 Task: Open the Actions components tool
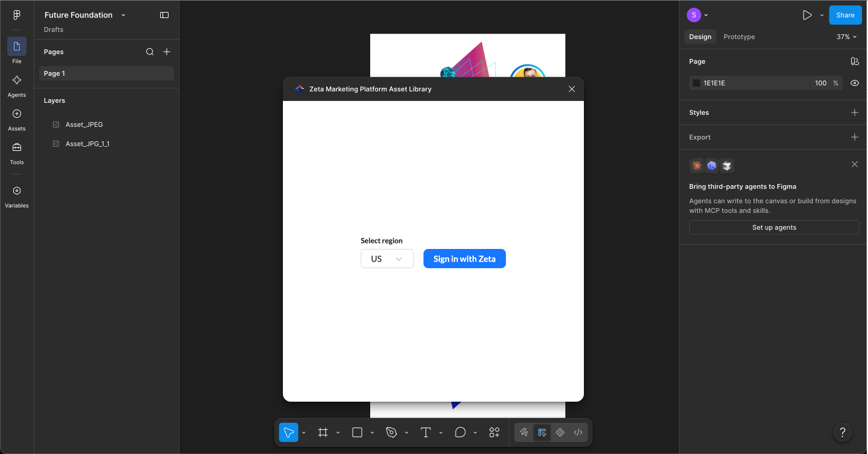pos(494,432)
